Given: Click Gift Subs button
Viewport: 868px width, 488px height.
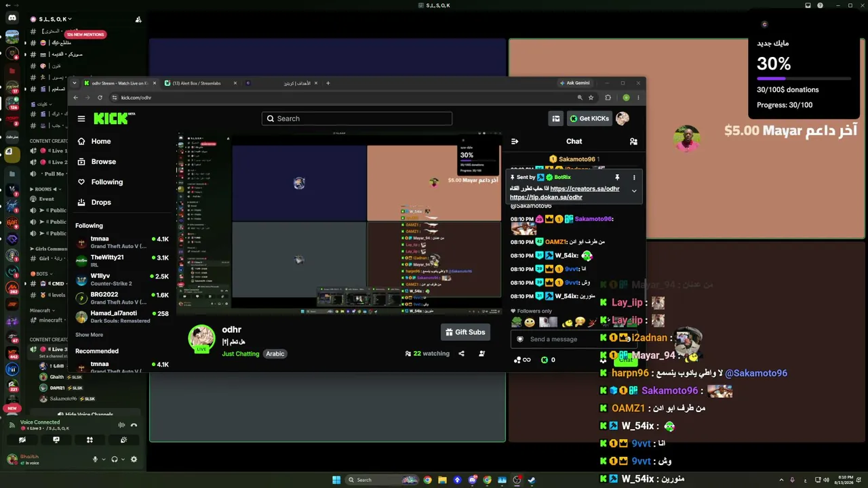Looking at the screenshot, I should [x=465, y=332].
